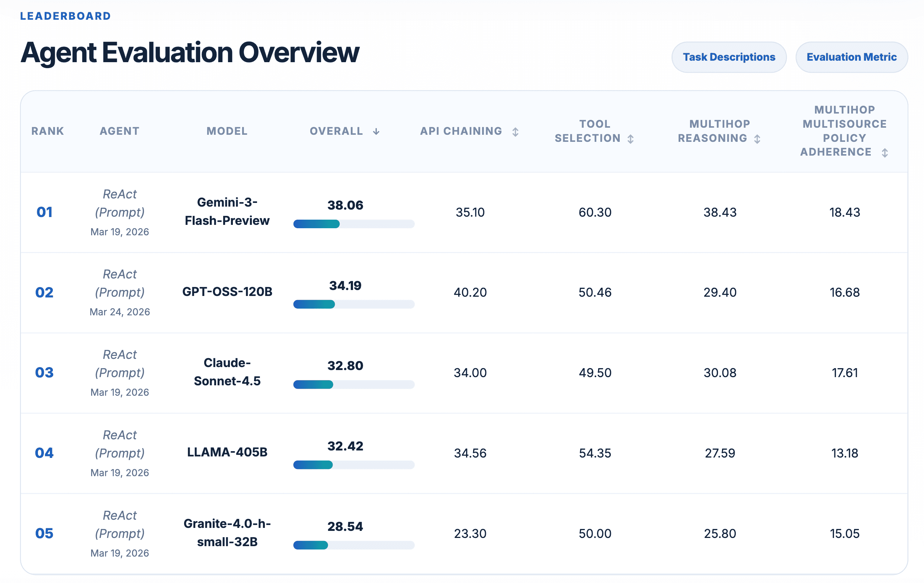This screenshot has width=924, height=583.
Task: Click the Model column header
Action: [227, 131]
